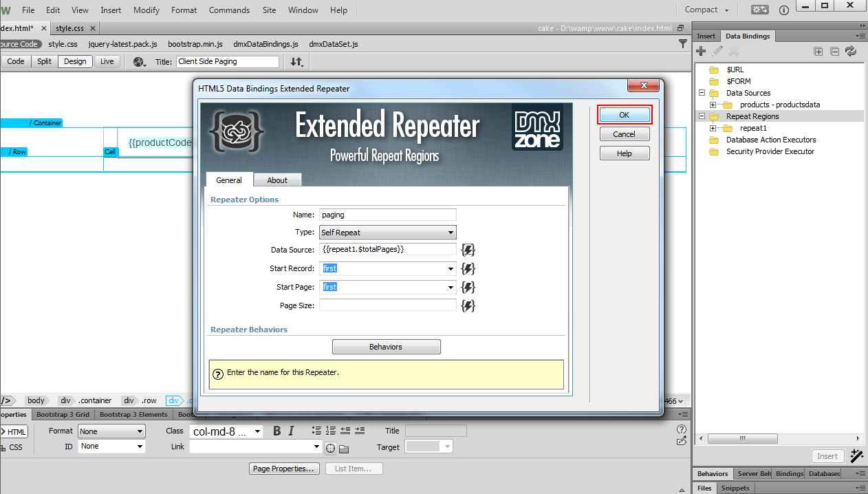Screen dimensions: 868x494
Task: Open the Snippets panel tab
Action: (x=735, y=488)
